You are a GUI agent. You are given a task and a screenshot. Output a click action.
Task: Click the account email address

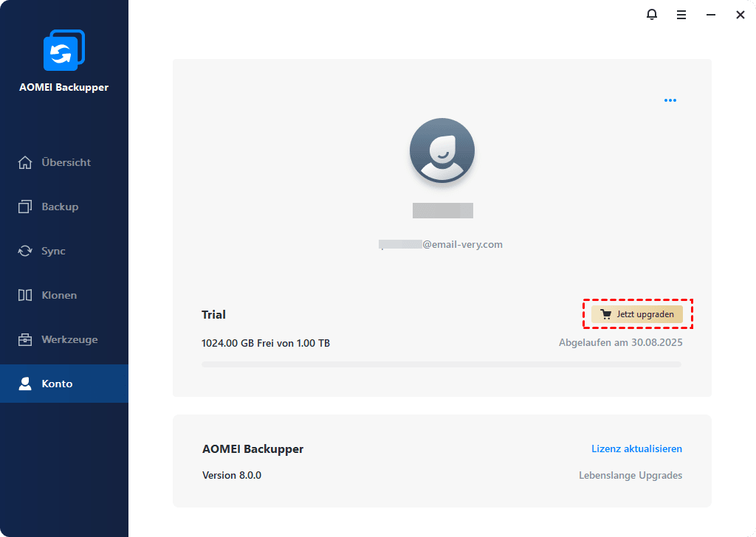[441, 245]
